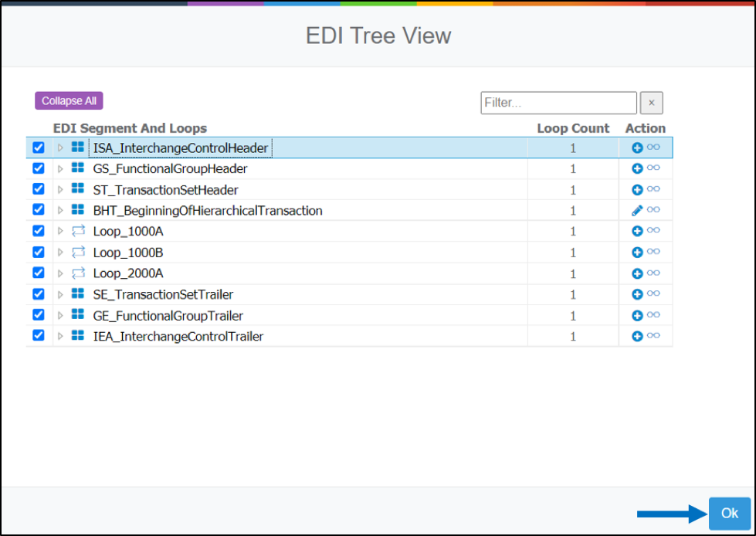The height and width of the screenshot is (536, 756).
Task: Uncheck the GE_FunctionalGroupTrailer checkbox
Action: pos(39,315)
